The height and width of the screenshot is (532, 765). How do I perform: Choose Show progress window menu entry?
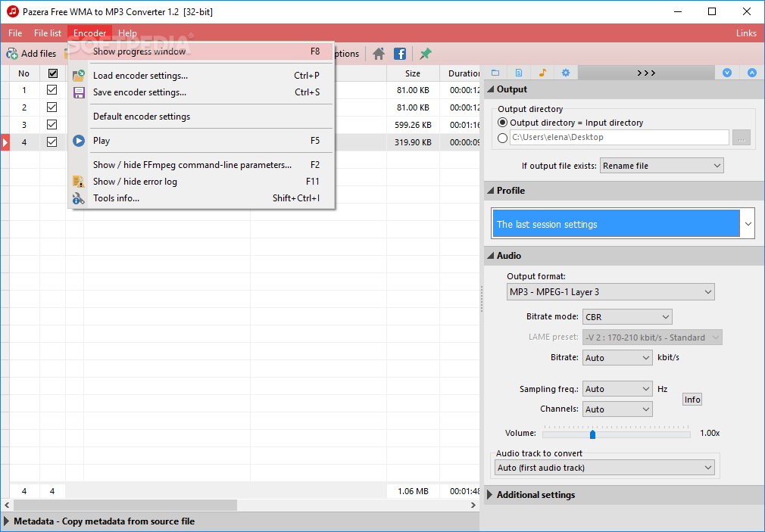pos(201,51)
